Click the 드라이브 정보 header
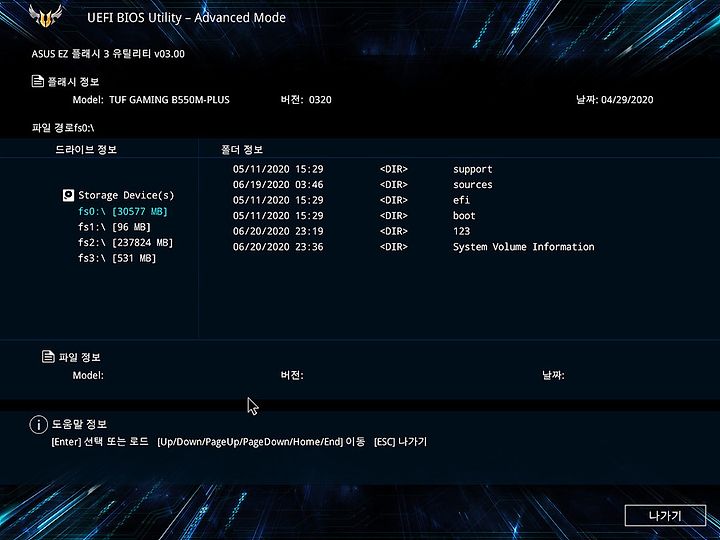Screen dimensions: 720x540 click(86, 149)
